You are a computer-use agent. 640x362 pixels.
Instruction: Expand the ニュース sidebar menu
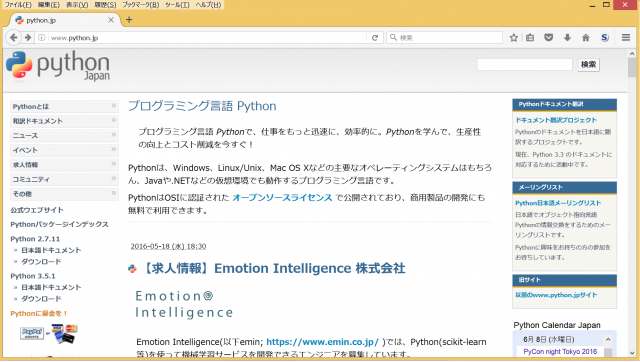click(64, 135)
